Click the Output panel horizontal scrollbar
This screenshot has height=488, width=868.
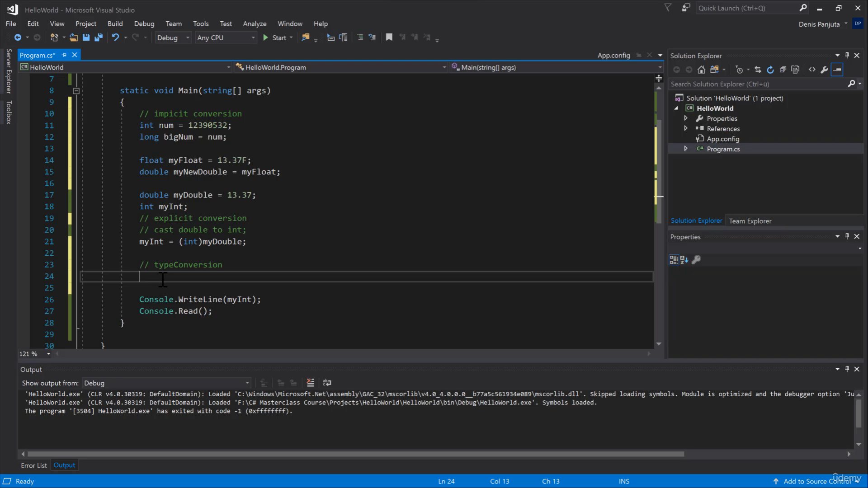pos(356,454)
